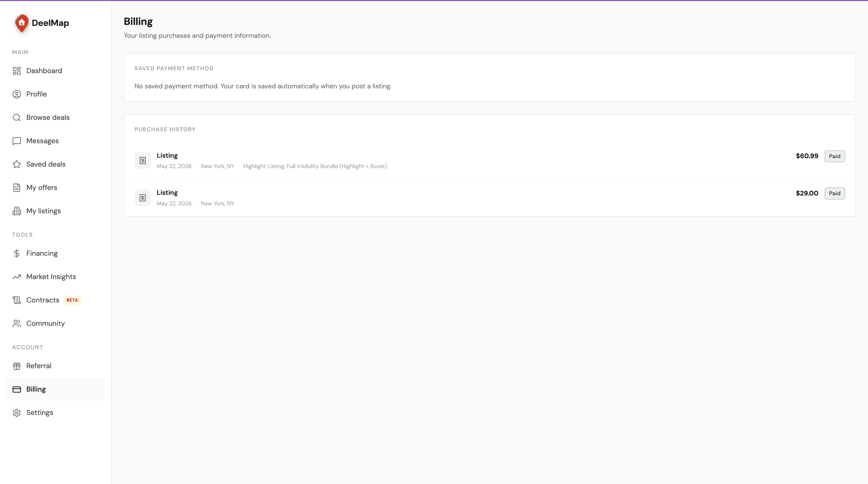Viewport: 868px width, 484px height.
Task: Click the Paid badge for $60.99 purchase
Action: click(834, 156)
